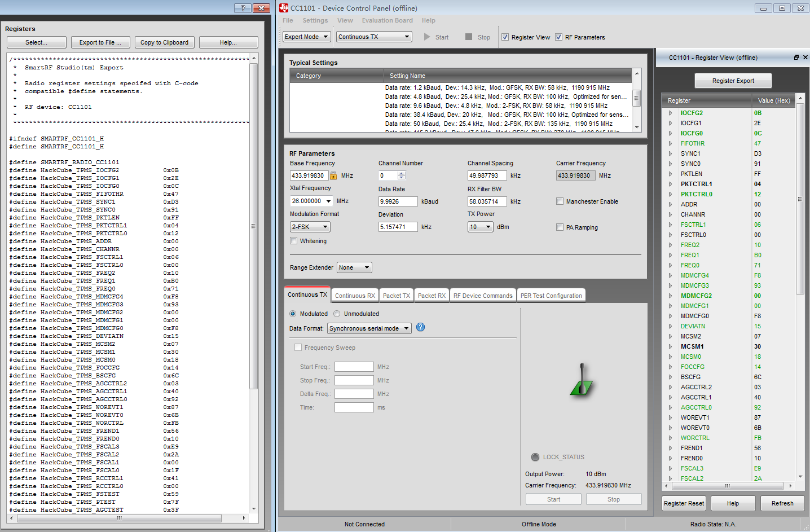Click the Help... button in Registers window
The width and height of the screenshot is (810, 532).
(228, 42)
